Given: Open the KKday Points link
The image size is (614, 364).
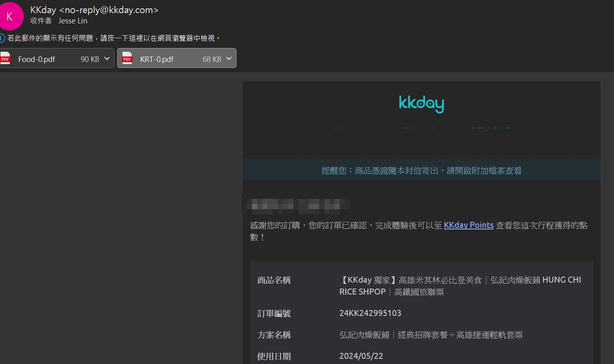Looking at the screenshot, I should coord(469,225).
